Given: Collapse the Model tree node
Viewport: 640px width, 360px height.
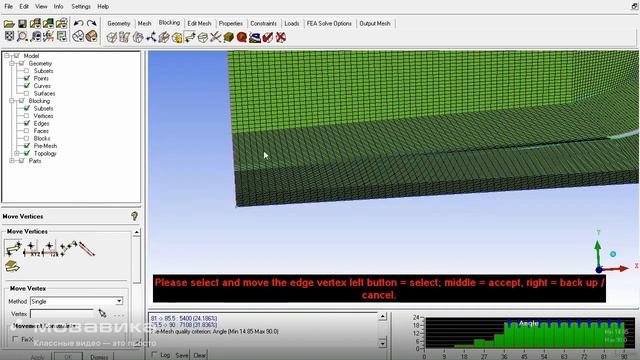Looking at the screenshot, I should click(x=7, y=56).
